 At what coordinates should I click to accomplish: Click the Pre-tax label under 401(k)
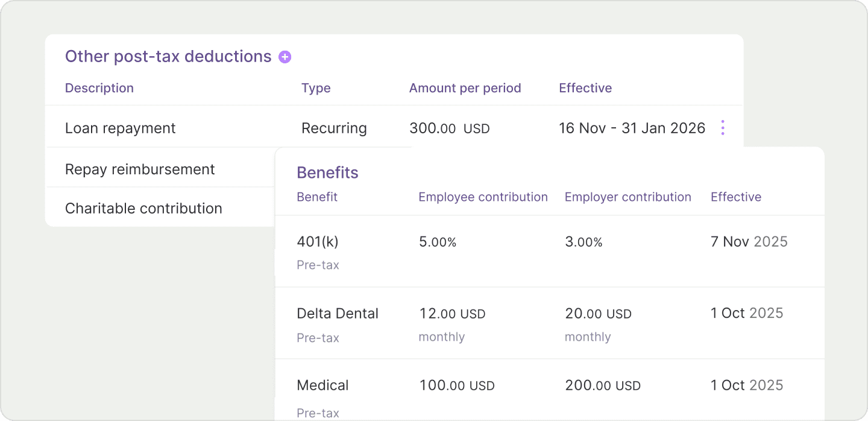coord(318,265)
